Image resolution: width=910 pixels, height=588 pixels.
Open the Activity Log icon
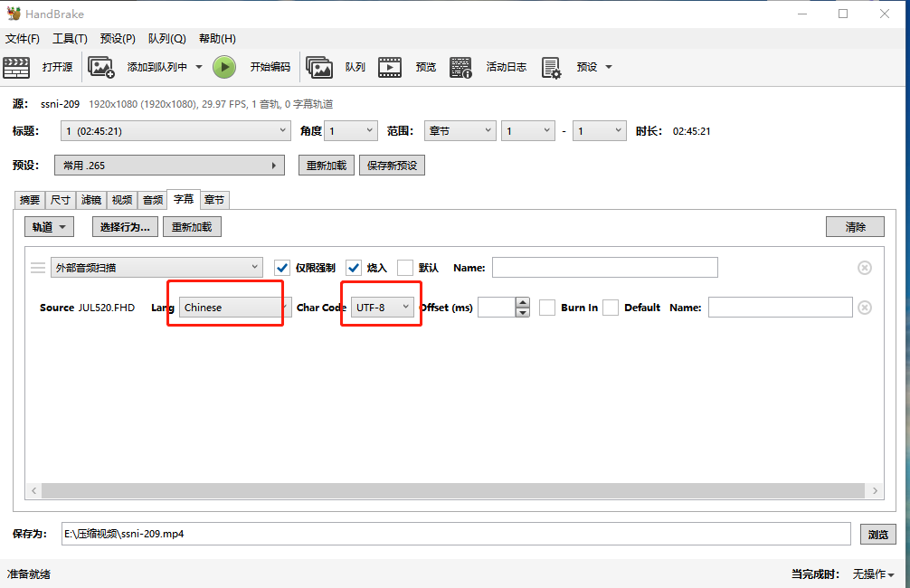click(x=460, y=67)
